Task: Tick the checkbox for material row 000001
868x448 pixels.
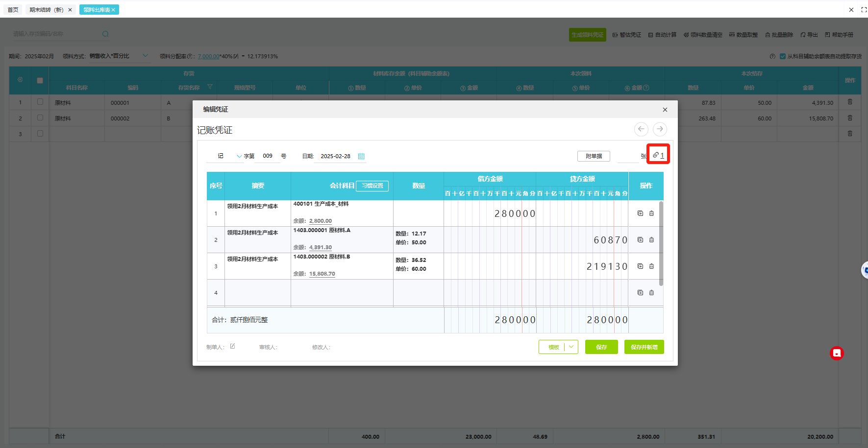Action: 40,102
